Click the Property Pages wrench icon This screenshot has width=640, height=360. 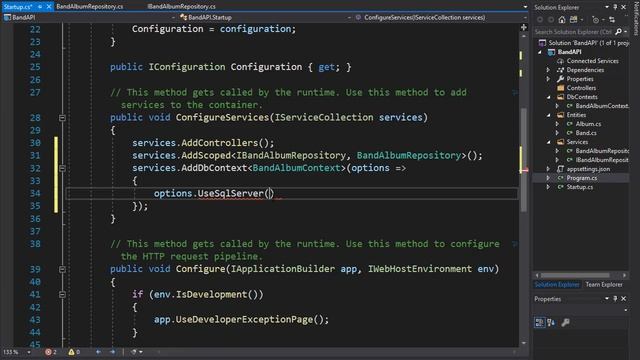(565, 322)
